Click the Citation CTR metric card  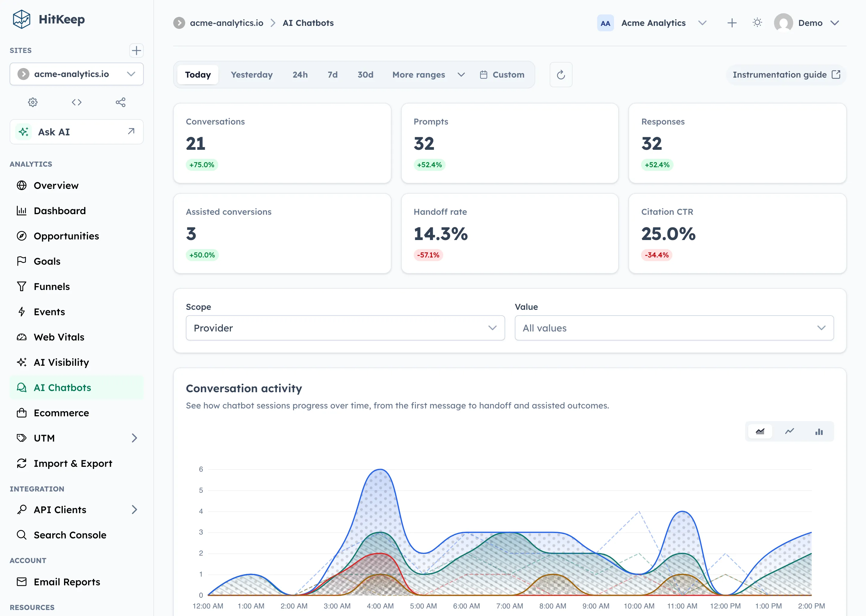click(737, 234)
